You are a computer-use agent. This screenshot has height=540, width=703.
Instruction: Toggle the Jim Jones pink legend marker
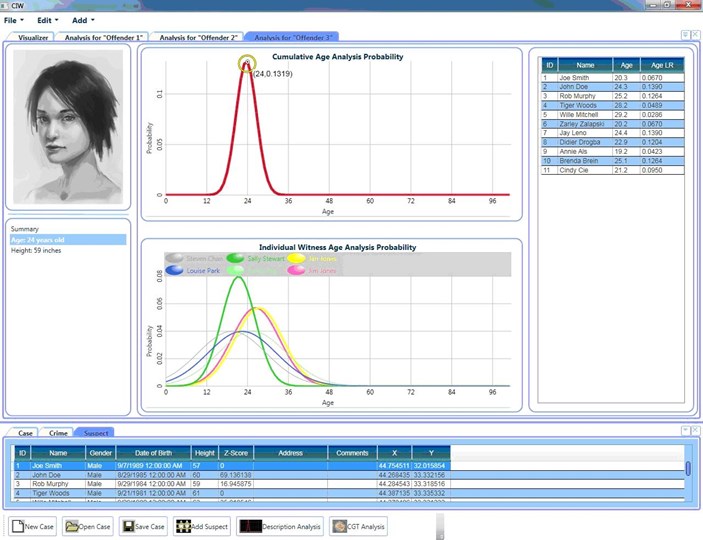coord(297,270)
